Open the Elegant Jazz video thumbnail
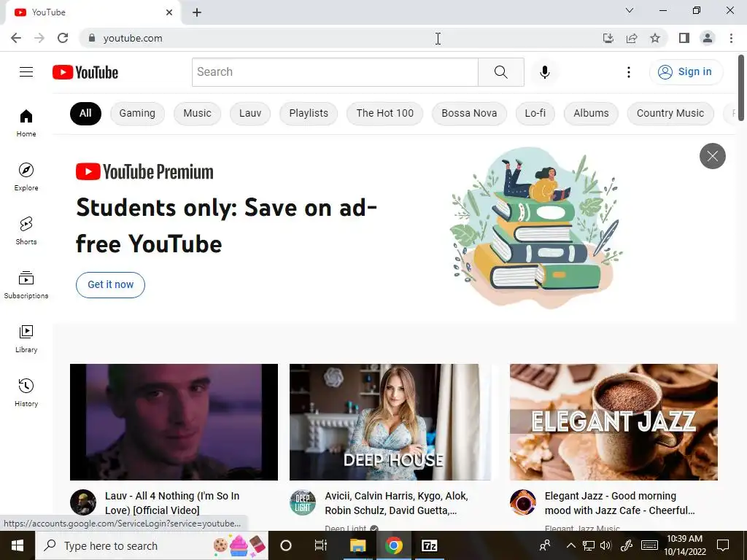 coord(614,422)
